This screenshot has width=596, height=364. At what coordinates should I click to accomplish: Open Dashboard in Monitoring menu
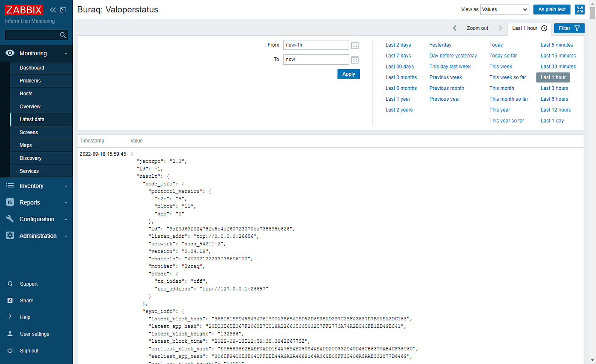pos(41,68)
